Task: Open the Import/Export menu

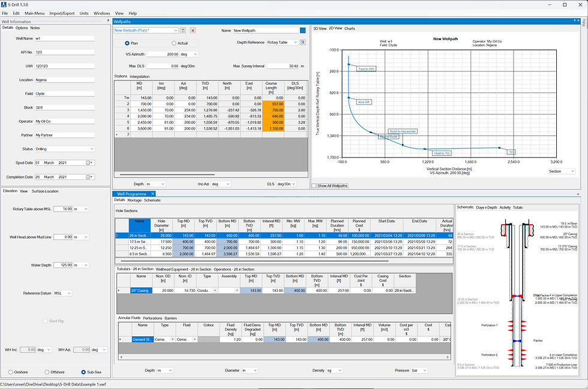Action: [62, 13]
